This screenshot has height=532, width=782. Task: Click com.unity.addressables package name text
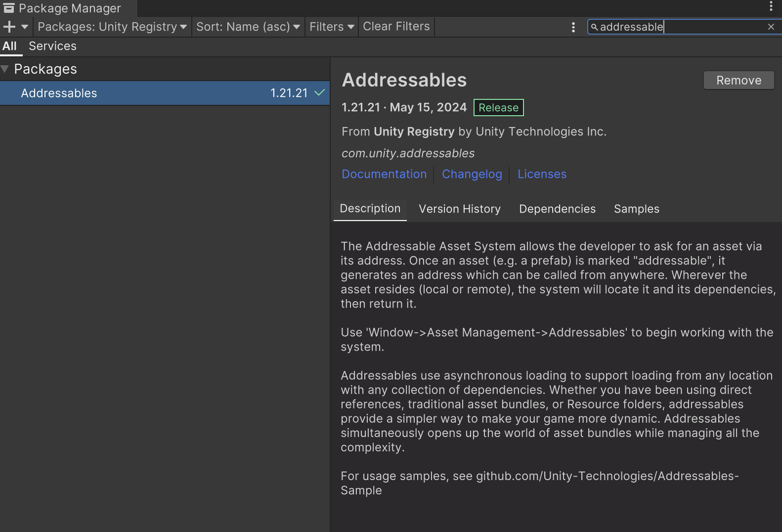tap(408, 153)
